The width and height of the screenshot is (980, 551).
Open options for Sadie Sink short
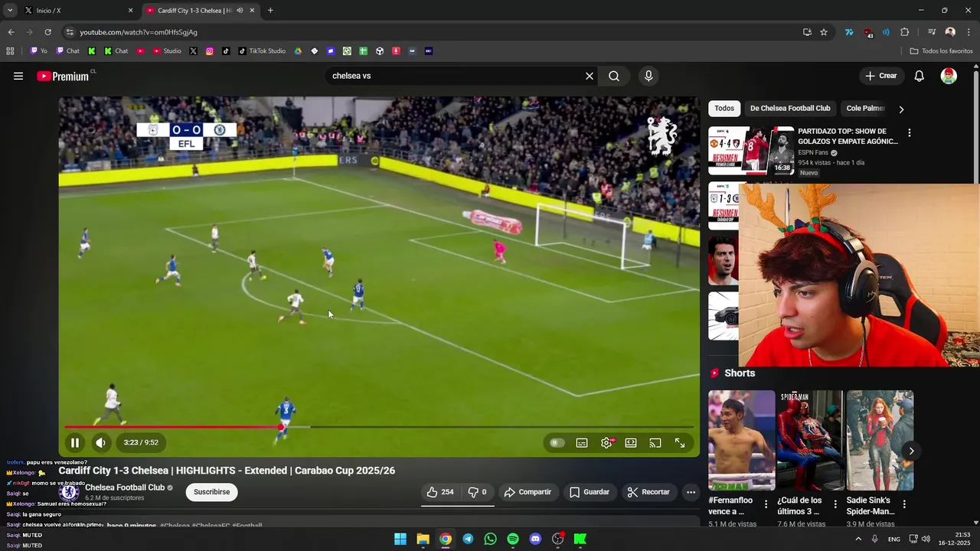[904, 504]
